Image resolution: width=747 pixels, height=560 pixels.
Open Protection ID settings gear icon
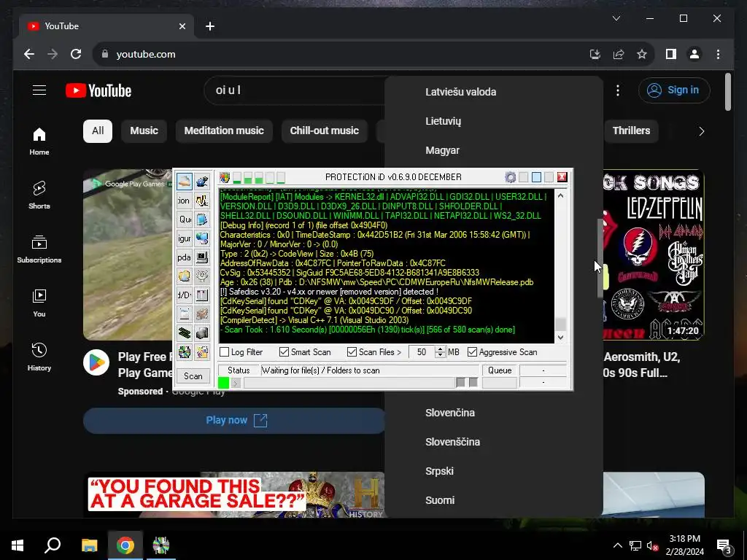[510, 177]
